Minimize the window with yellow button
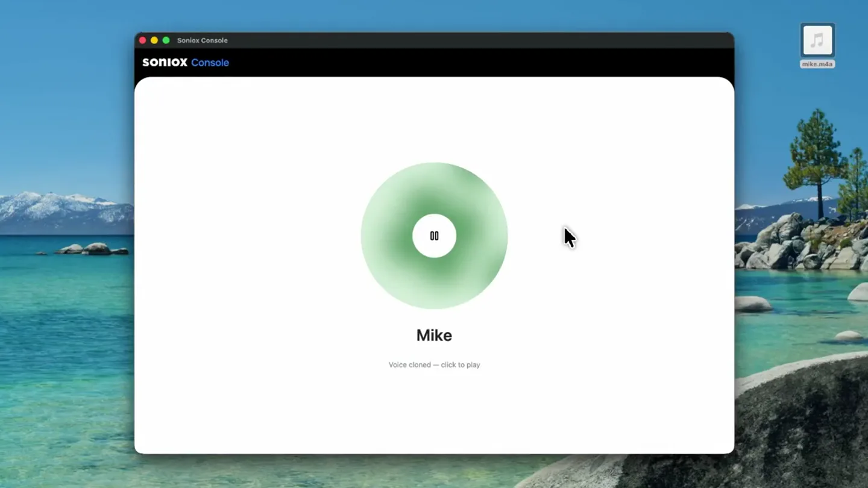This screenshot has height=488, width=868. point(154,40)
